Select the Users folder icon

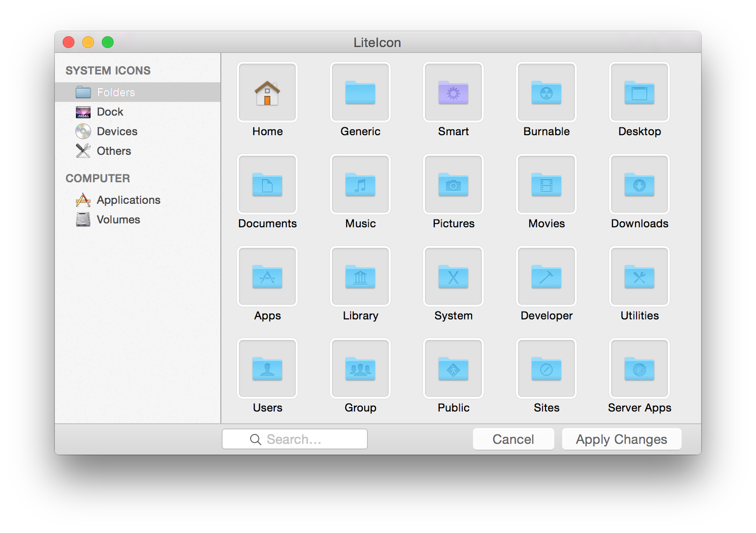tap(267, 368)
